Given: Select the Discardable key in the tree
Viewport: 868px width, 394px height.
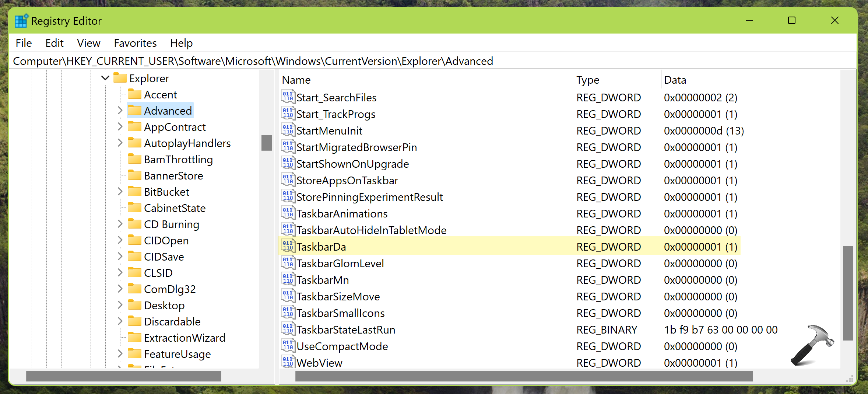Looking at the screenshot, I should [x=172, y=321].
